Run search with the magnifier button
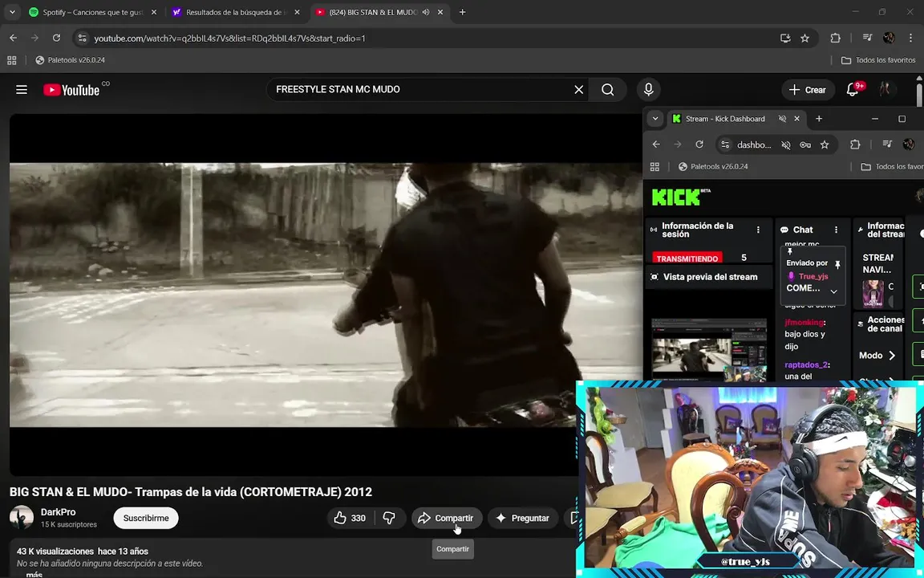 point(607,90)
